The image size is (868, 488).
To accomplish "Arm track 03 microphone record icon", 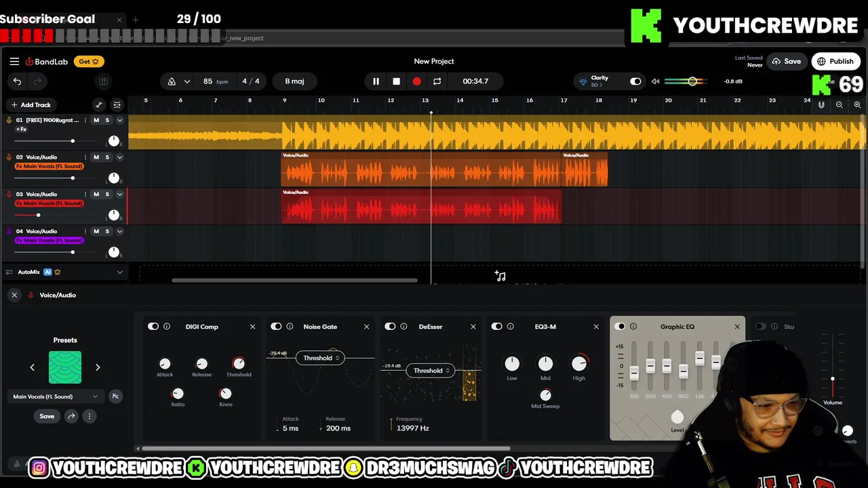I will [x=9, y=195].
